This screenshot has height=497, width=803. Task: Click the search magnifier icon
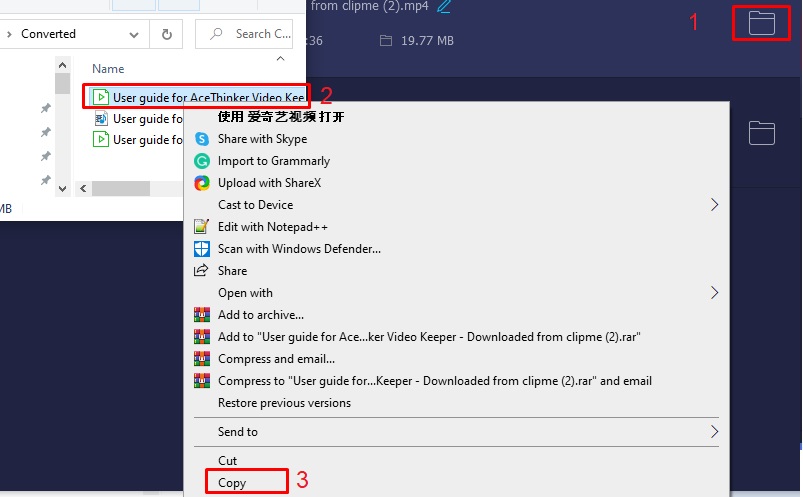[x=216, y=34]
